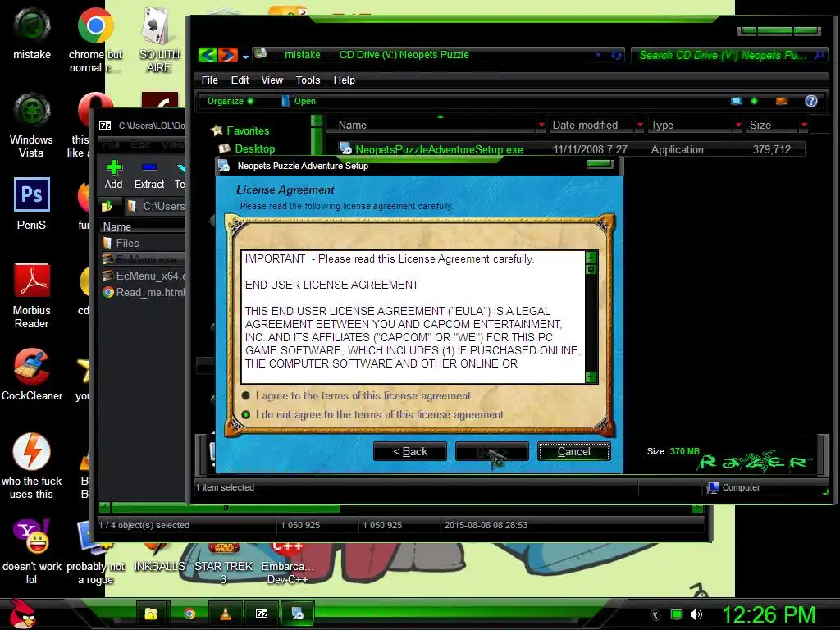Image resolution: width=840 pixels, height=630 pixels.
Task: Open the recent pages dropdown beside Forward
Action: [x=245, y=57]
